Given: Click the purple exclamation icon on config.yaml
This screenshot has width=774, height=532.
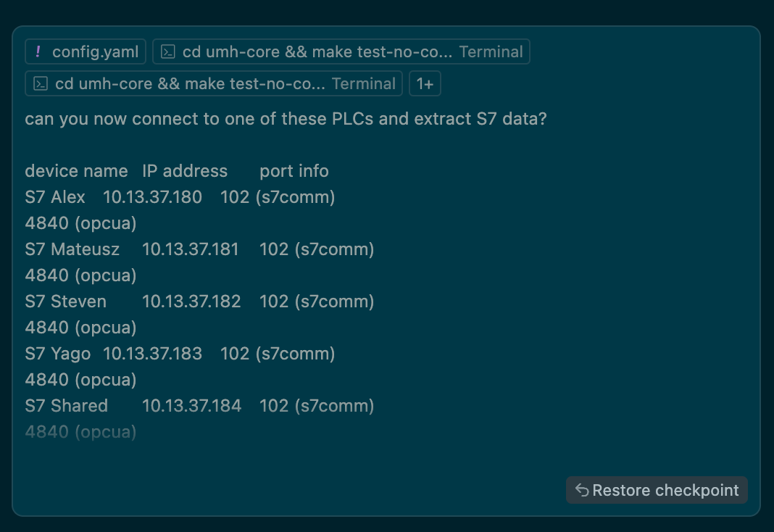Looking at the screenshot, I should pos(38,51).
